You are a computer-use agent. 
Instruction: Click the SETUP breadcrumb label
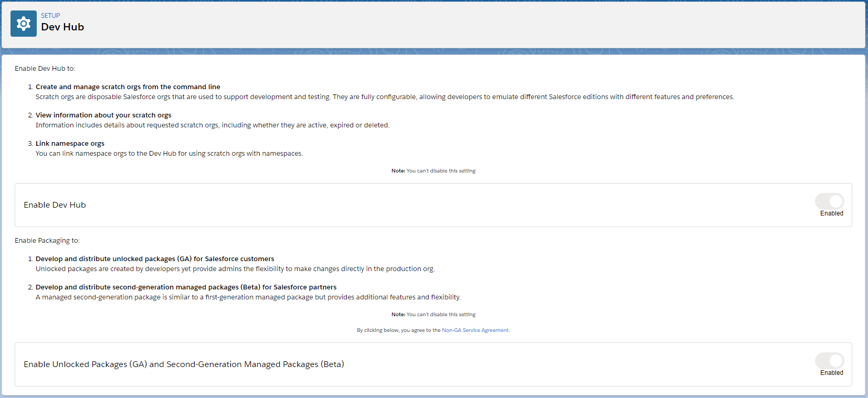[x=50, y=16]
